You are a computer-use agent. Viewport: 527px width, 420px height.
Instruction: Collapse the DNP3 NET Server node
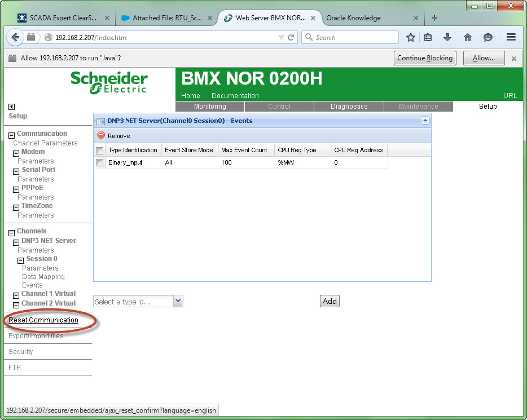tap(16, 242)
